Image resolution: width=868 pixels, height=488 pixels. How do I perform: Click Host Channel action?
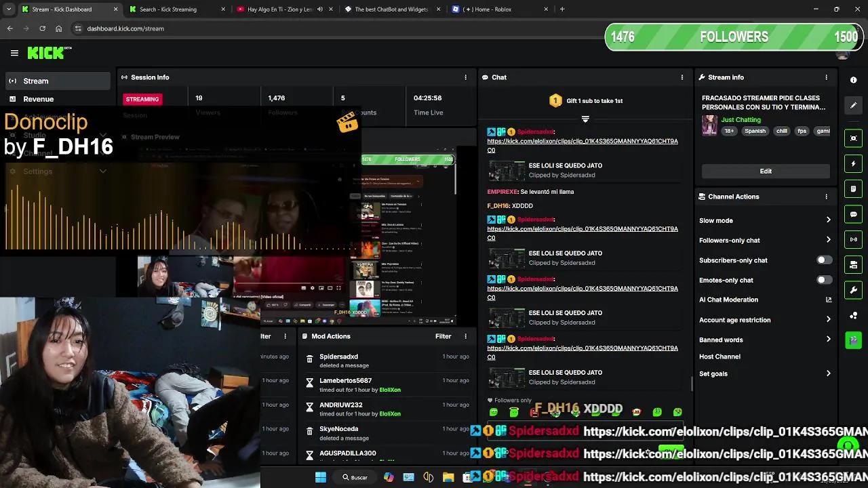coord(719,357)
